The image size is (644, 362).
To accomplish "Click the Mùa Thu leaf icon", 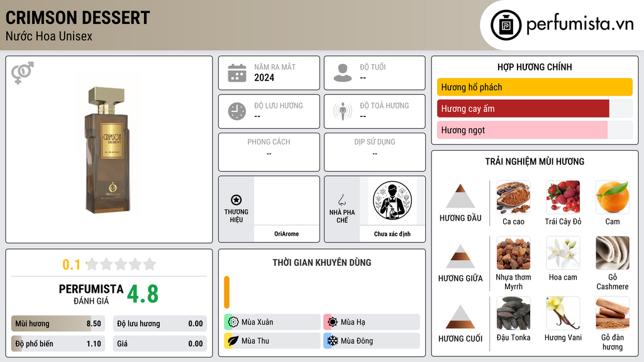I will [x=233, y=341].
